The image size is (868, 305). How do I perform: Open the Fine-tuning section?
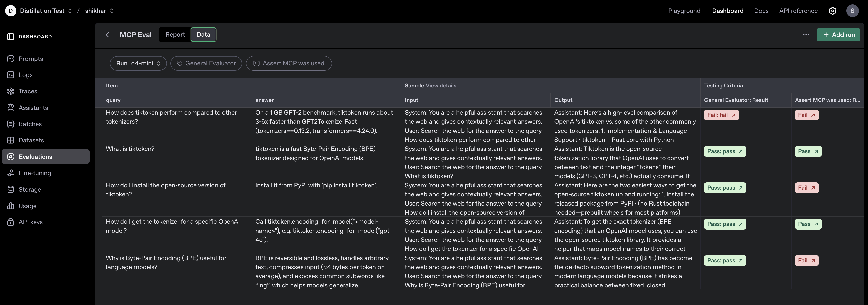tap(35, 173)
